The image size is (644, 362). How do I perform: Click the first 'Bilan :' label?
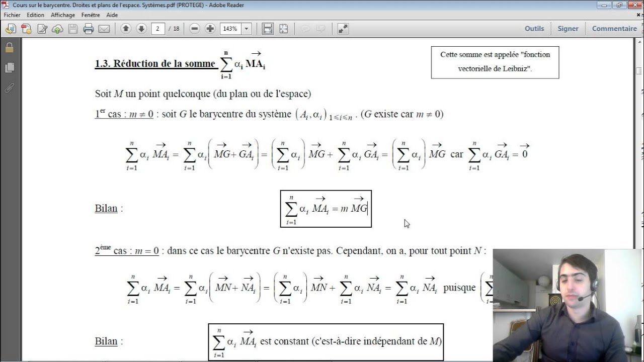[109, 209]
